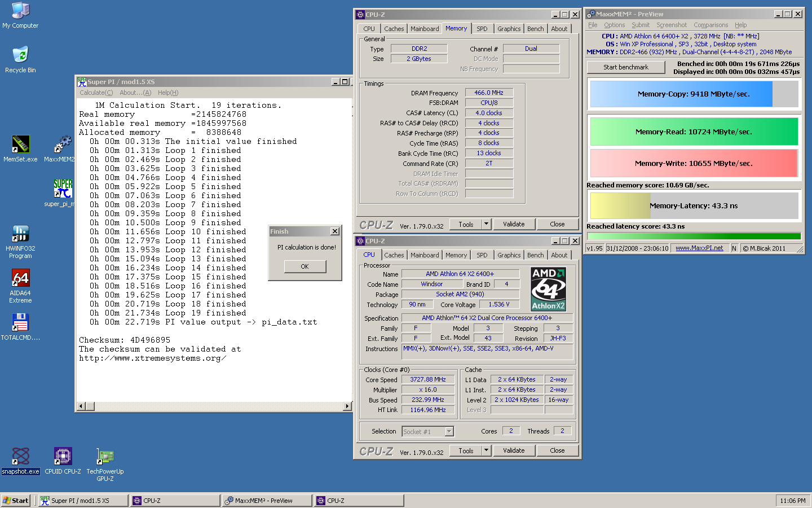Click Tools button in bottom CPU-Z window
Screen dimensions: 812x508
point(466,450)
